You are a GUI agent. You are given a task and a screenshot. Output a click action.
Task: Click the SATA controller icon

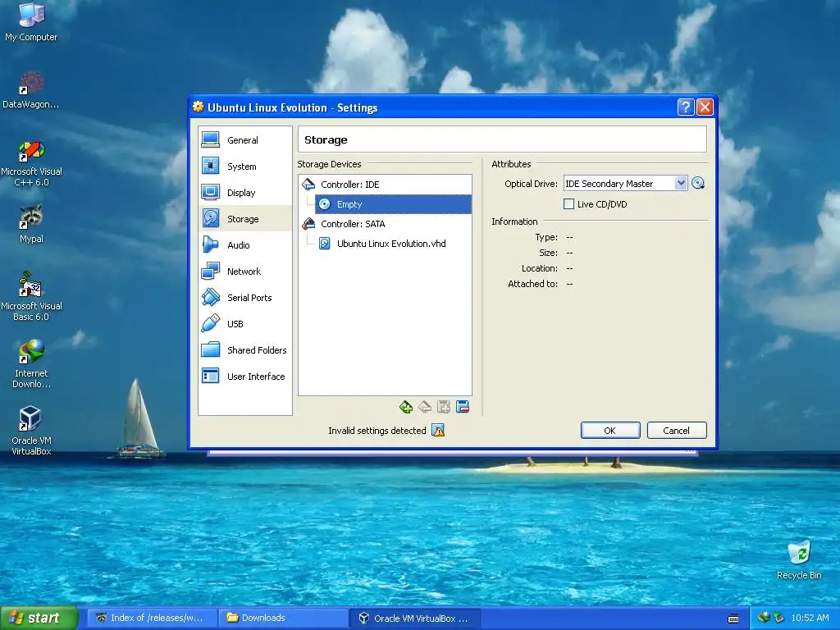pos(308,223)
